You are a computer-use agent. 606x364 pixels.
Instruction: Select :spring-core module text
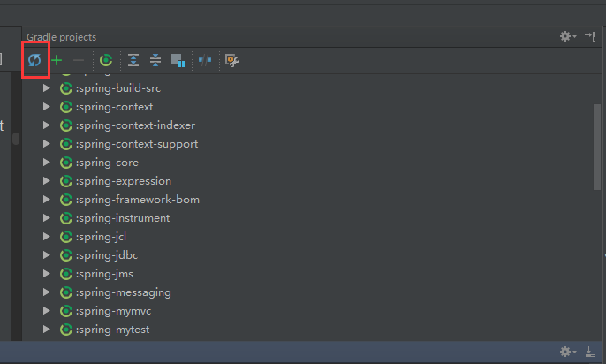point(107,163)
